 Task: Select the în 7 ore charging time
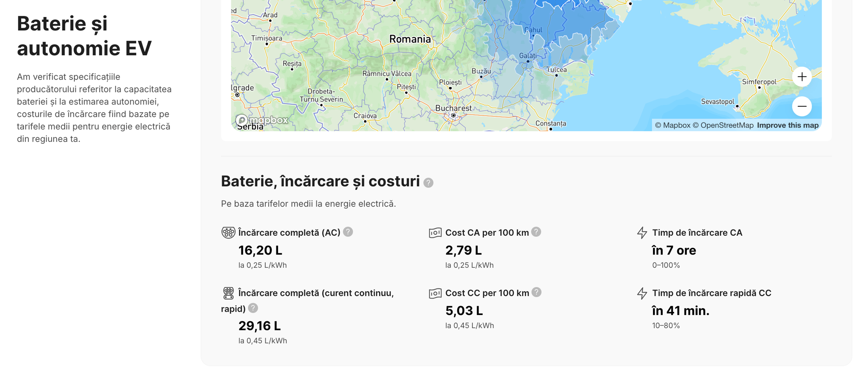[674, 250]
